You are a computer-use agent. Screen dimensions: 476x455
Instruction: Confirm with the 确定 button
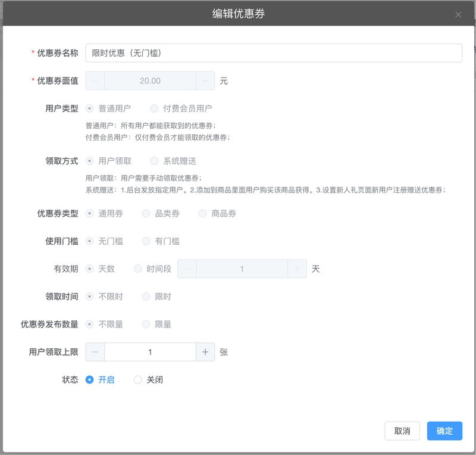click(x=444, y=431)
